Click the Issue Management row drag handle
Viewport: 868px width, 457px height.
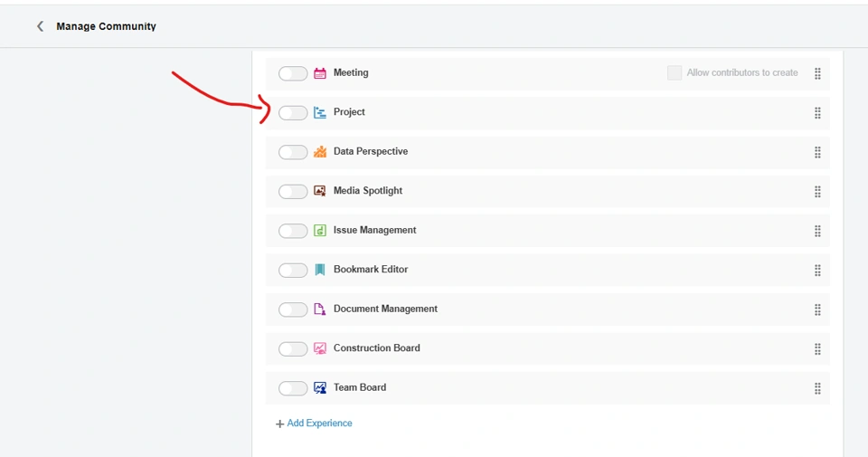[817, 231]
